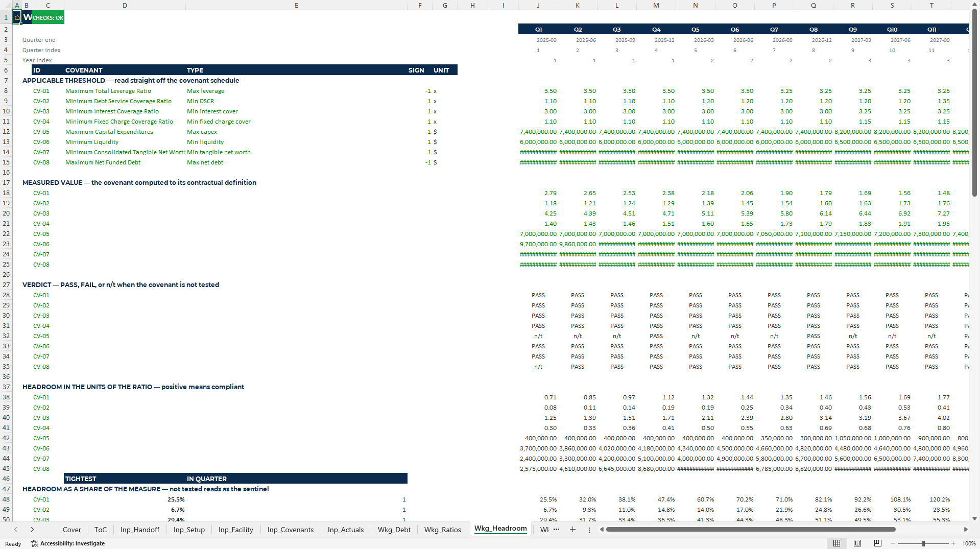The image size is (980, 549).
Task: Open the Accessibility: Investigate checker
Action: click(68, 543)
